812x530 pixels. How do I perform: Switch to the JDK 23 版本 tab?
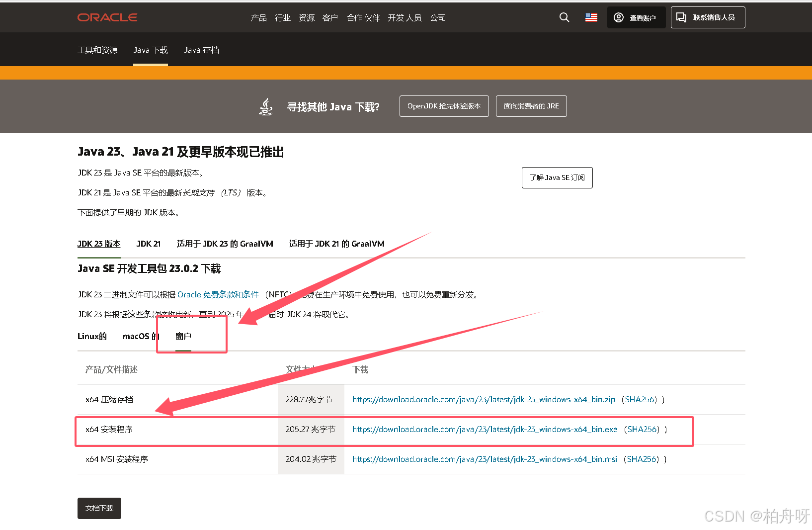99,244
